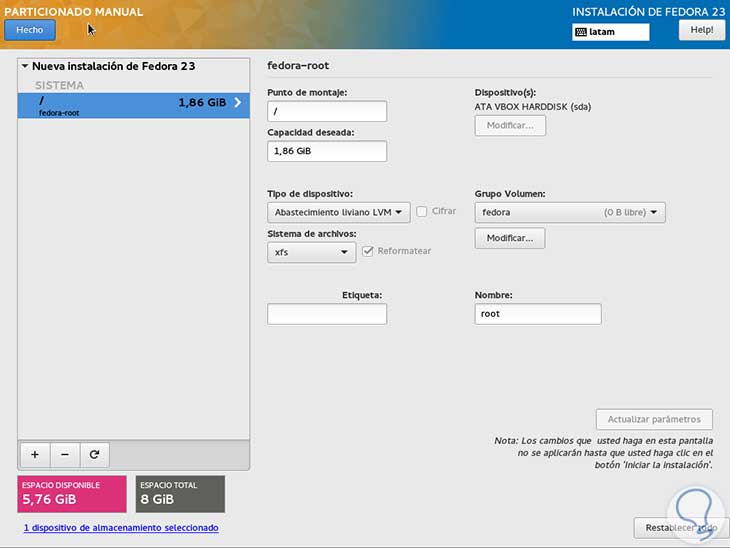Click Modificar under Dispositivo(s)
The width and height of the screenshot is (730, 548).
[x=510, y=126]
